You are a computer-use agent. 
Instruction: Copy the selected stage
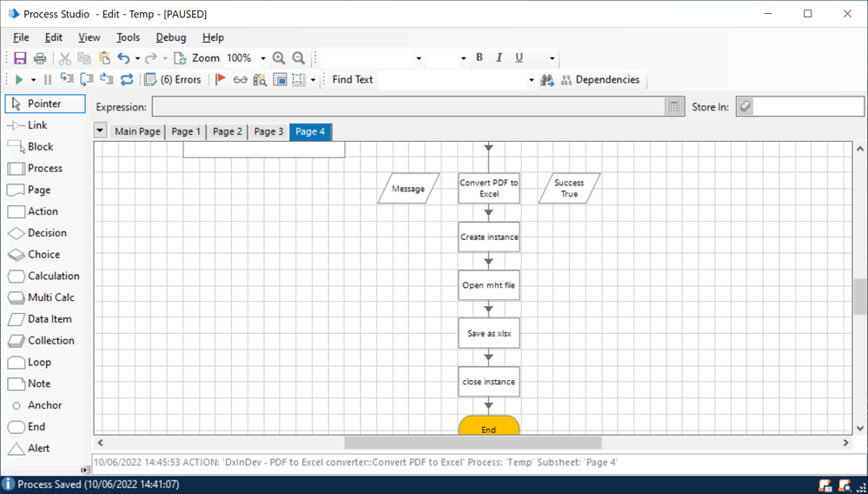[x=84, y=58]
